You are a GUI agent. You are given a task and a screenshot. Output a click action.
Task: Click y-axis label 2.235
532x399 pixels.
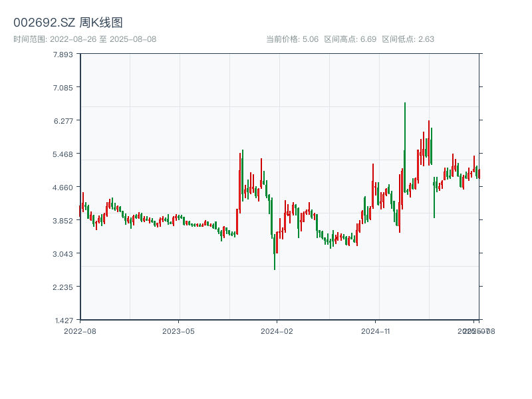(63, 287)
